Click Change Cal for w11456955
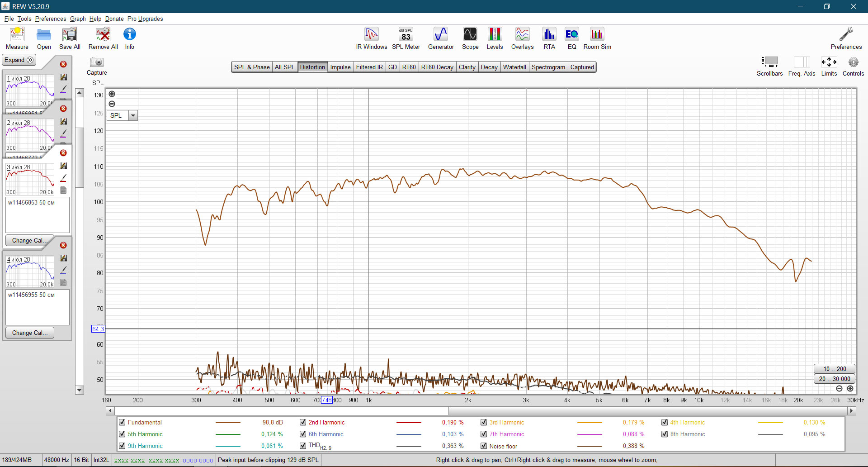This screenshot has height=467, width=868. pos(30,333)
